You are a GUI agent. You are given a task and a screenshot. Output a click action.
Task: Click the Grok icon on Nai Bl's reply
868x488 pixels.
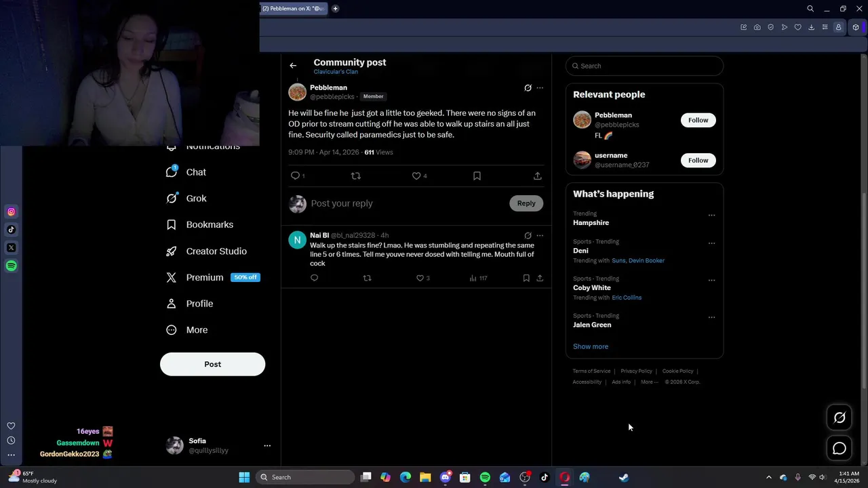pos(528,236)
